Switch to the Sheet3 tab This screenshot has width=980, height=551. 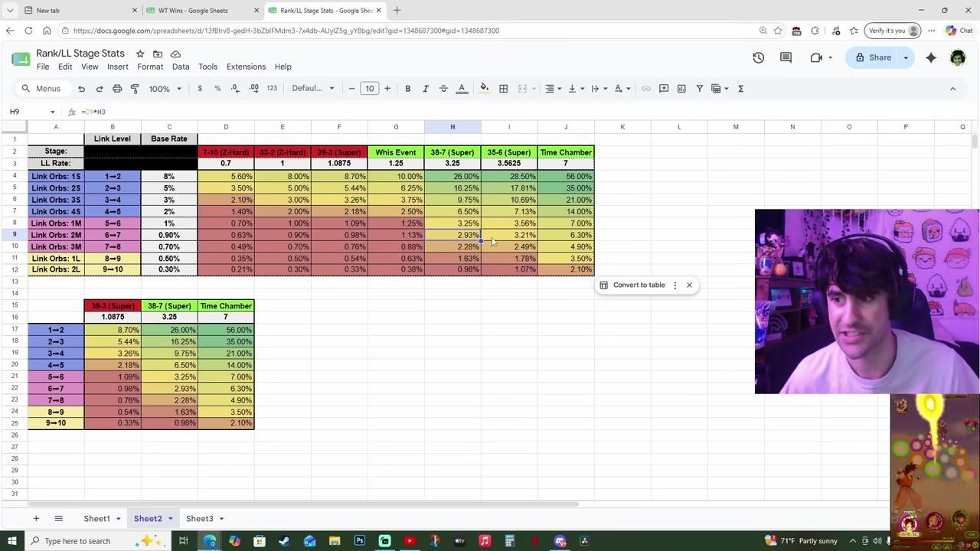199,519
